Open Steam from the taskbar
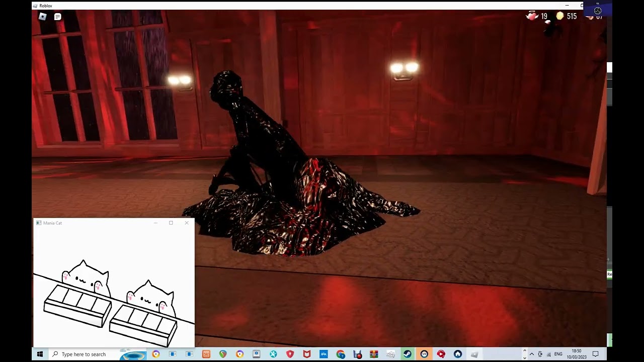 (408, 354)
